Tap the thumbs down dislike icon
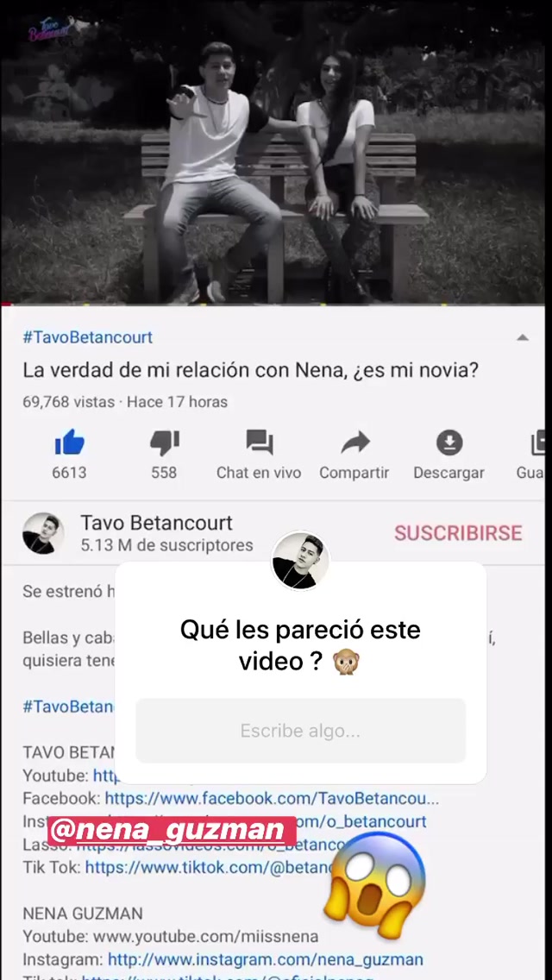Image resolution: width=552 pixels, height=980 pixels. pos(165,443)
